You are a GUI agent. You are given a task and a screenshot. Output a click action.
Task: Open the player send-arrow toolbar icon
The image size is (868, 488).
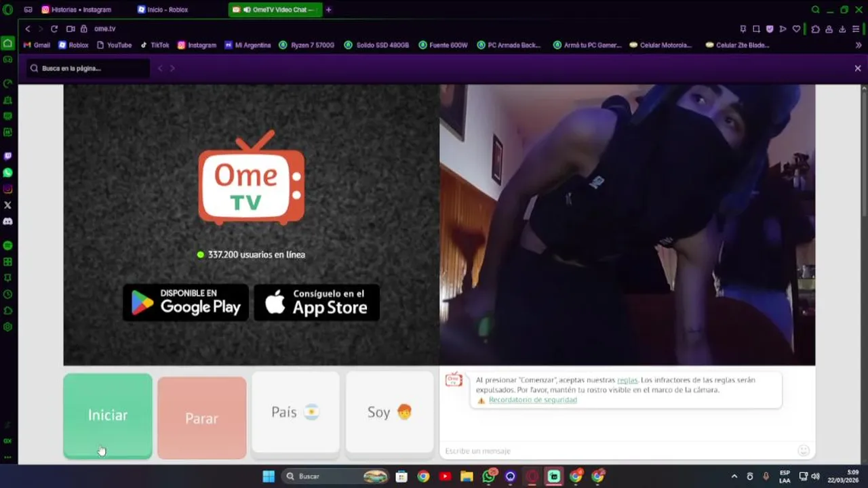[783, 28]
